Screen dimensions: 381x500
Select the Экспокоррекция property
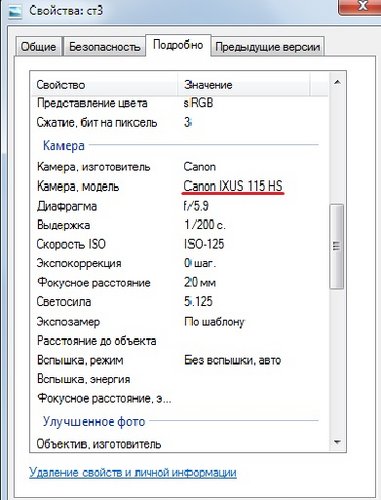(x=79, y=263)
